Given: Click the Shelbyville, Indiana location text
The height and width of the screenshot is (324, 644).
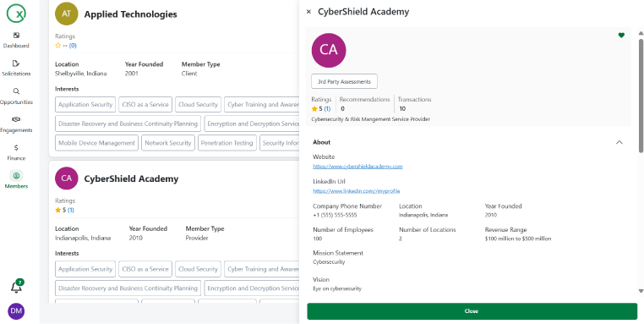Looking at the screenshot, I should coord(81,74).
